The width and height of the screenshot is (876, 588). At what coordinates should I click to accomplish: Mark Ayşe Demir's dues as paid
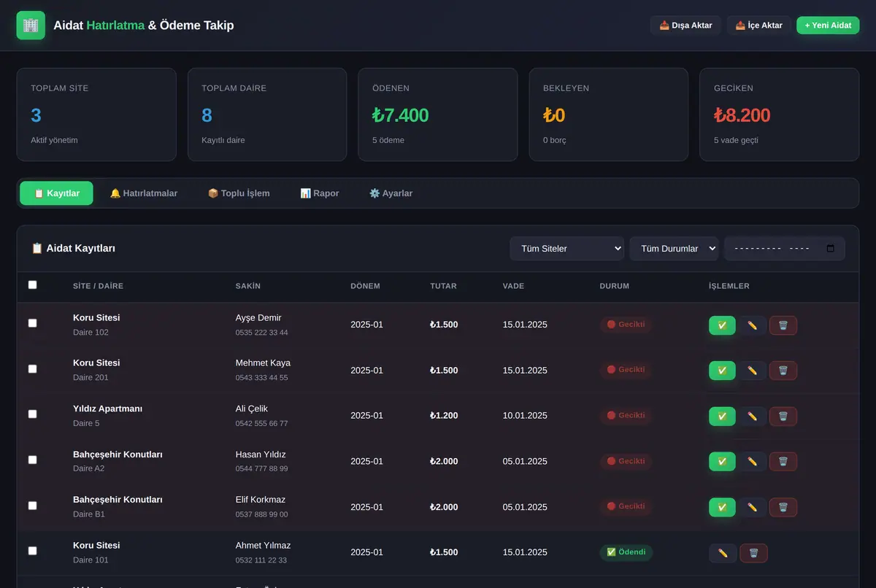tap(722, 325)
